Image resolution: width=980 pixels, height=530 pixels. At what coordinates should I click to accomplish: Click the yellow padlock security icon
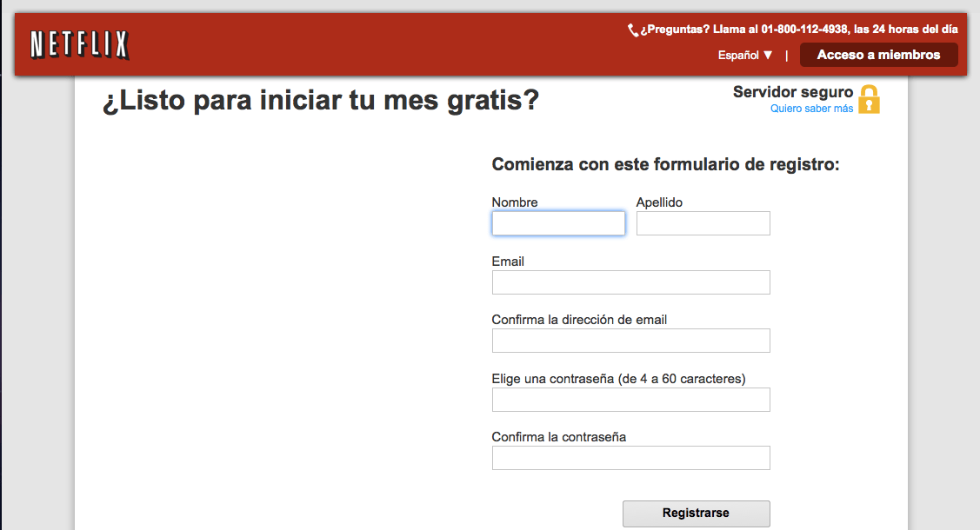coord(869,100)
